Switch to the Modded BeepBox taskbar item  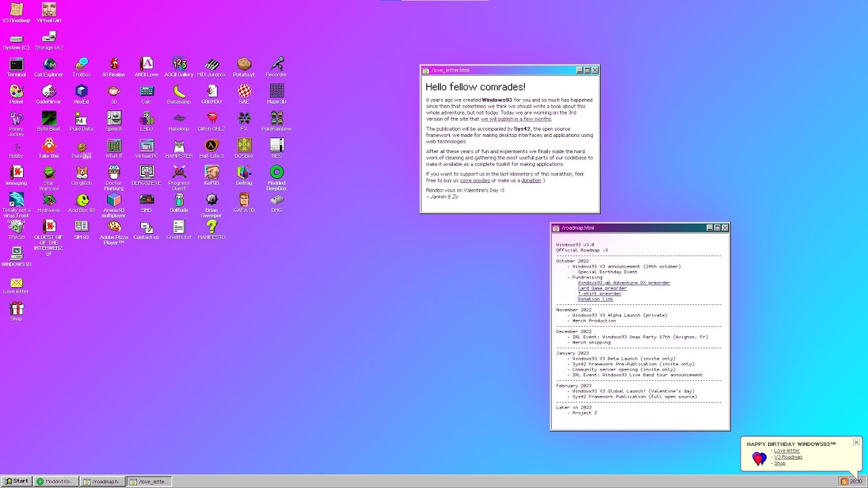pos(56,481)
